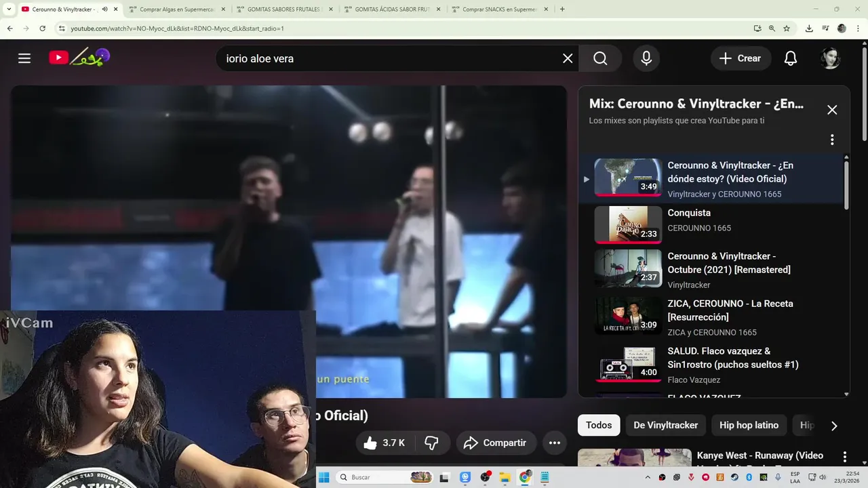This screenshot has width=868, height=488.
Task: Open the notifications bell
Action: click(x=790, y=58)
